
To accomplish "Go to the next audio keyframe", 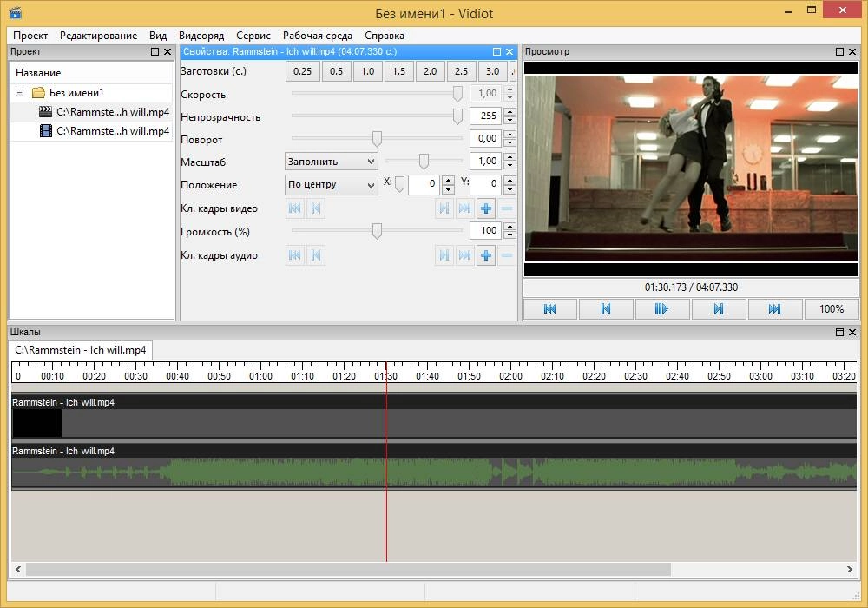I will coord(444,255).
